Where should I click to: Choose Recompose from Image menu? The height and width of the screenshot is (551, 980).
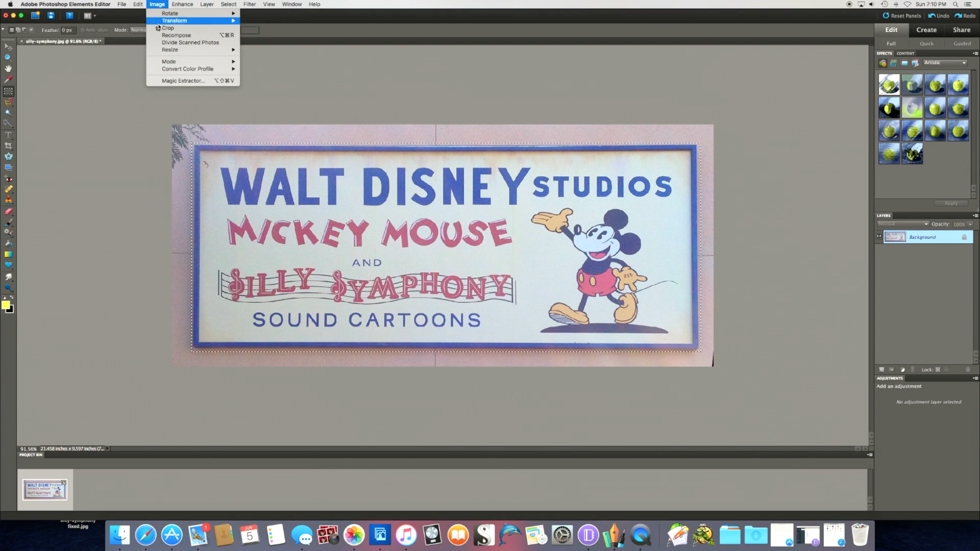click(x=193, y=35)
